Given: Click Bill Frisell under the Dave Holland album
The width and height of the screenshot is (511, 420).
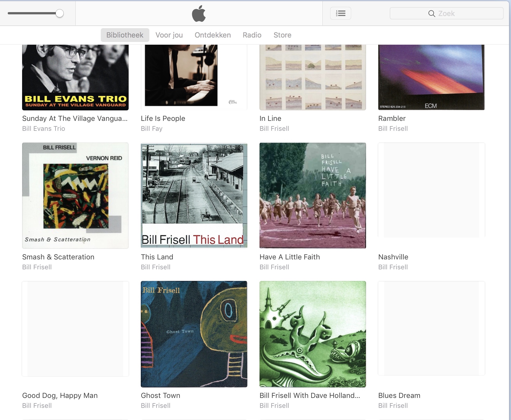Looking at the screenshot, I should click(274, 406).
